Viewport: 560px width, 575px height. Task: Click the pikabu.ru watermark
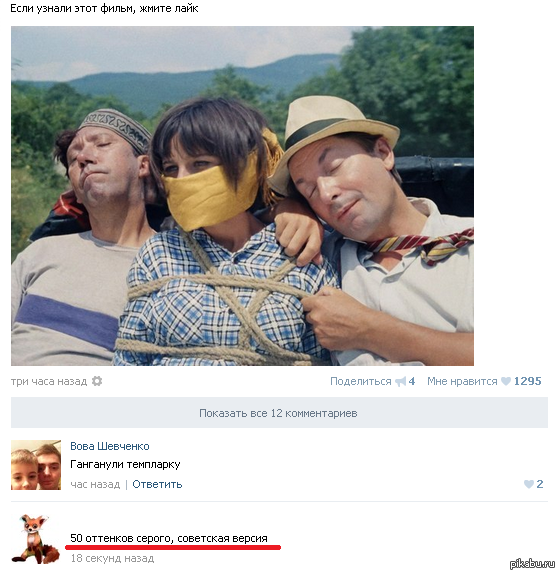click(532, 564)
